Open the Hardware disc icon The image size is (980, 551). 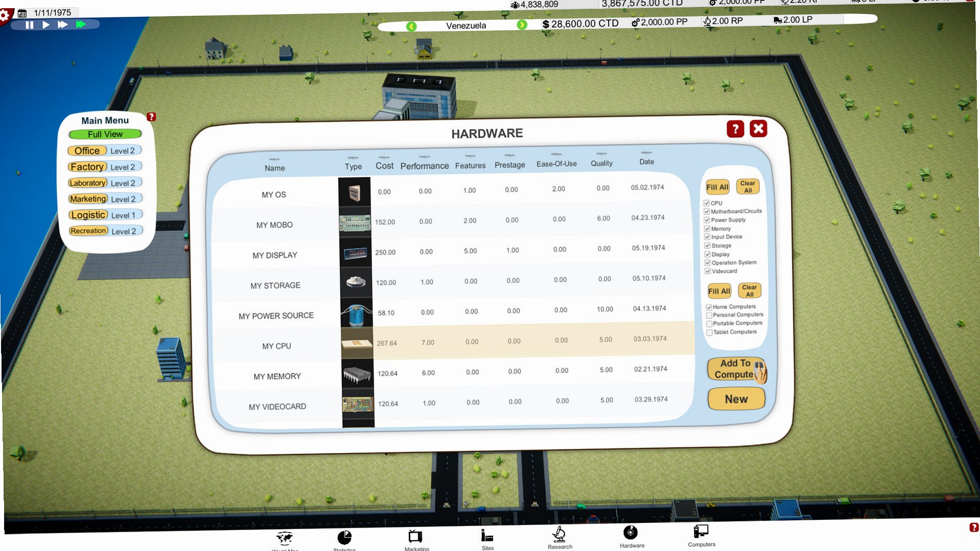click(x=631, y=533)
